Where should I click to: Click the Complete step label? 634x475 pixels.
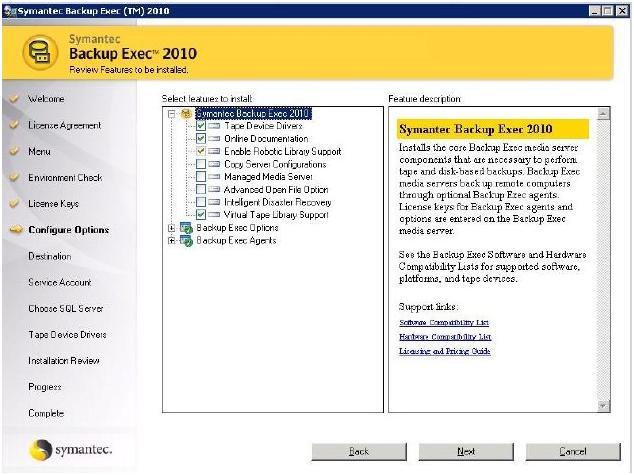pyautogui.click(x=46, y=413)
